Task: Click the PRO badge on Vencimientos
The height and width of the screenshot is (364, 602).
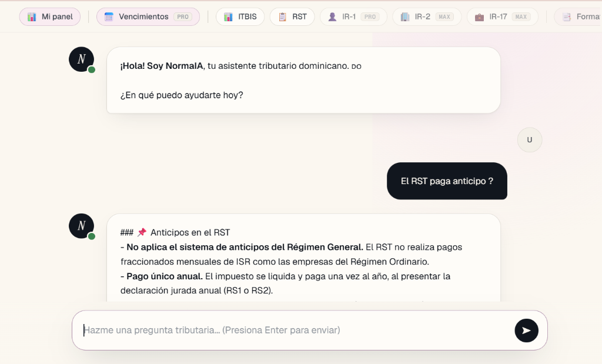Action: (183, 17)
